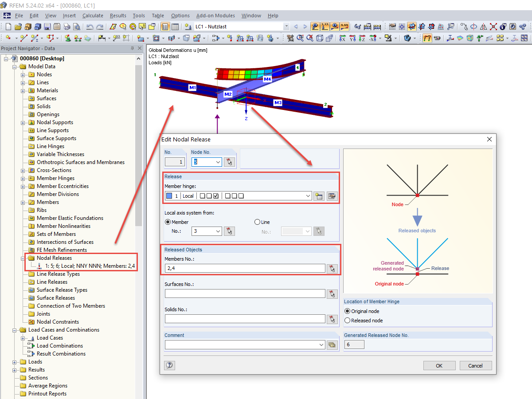
Task: Open the load case dropdown showing LC1 - Nutzlast
Action: click(286, 27)
